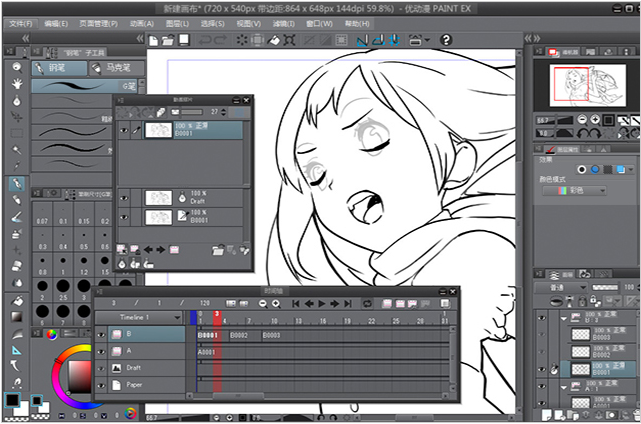Toggle visibility of the Paper timeline track
The width and height of the screenshot is (641, 424).
(x=101, y=385)
